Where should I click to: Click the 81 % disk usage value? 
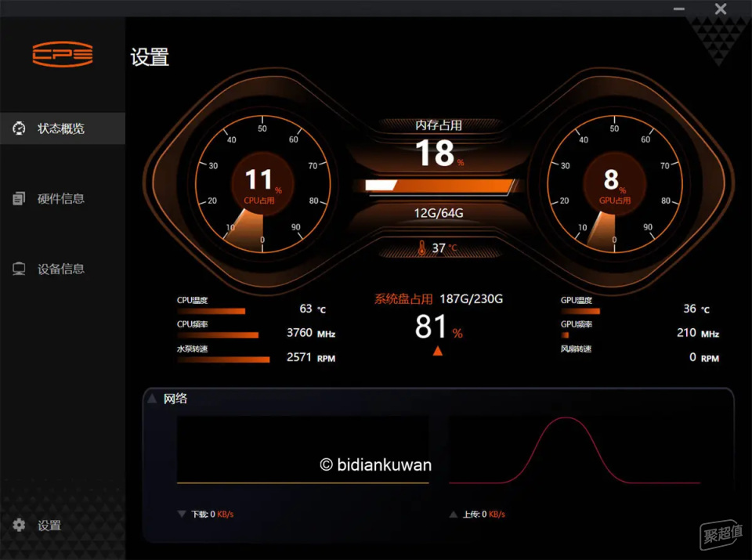(439, 327)
